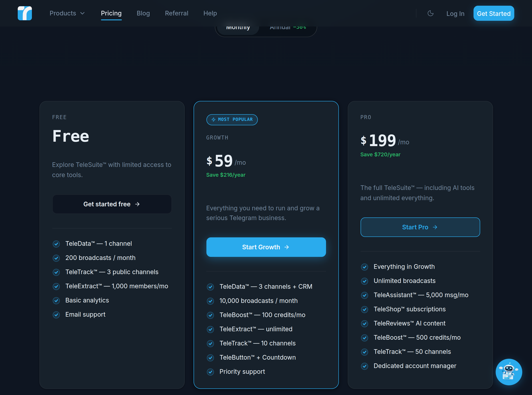Switch billing to Annual

[288, 29]
